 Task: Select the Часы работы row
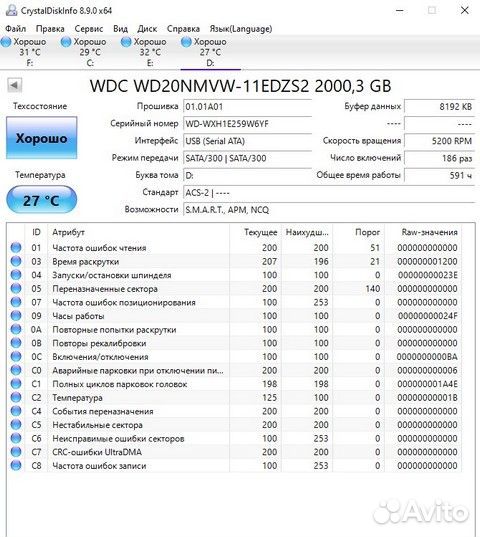pos(234,315)
